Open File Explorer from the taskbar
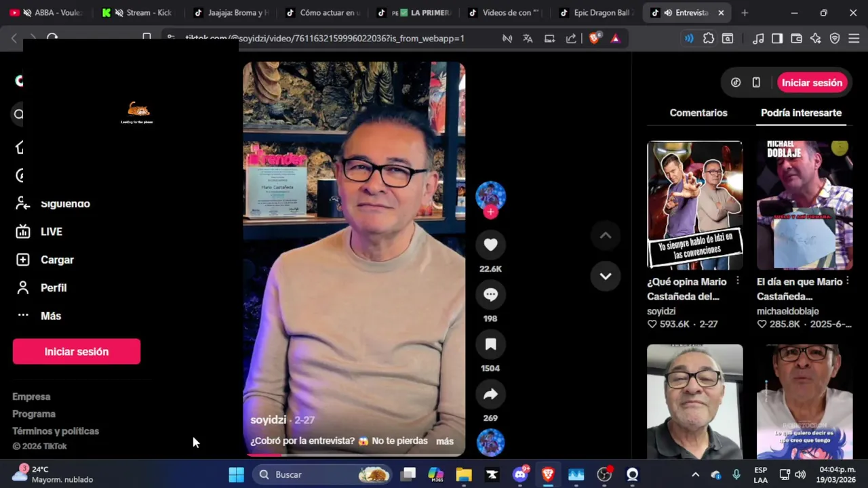Image resolution: width=868 pixels, height=488 pixels. click(x=464, y=474)
